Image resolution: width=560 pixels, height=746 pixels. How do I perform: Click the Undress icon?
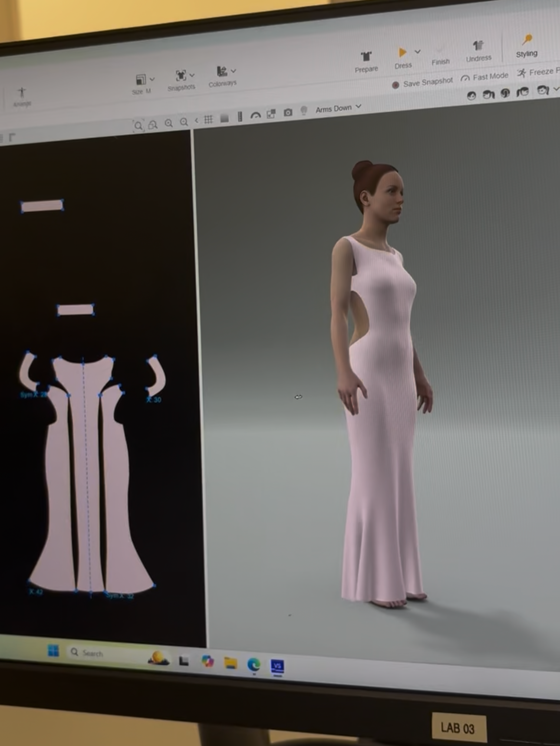click(x=478, y=46)
